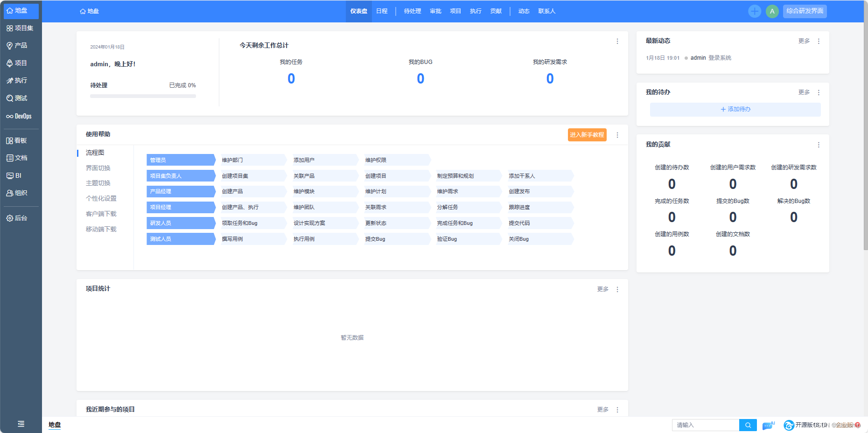This screenshot has width=868, height=433.
Task: Open the 综合研发界面 mode switcher
Action: pos(805,11)
